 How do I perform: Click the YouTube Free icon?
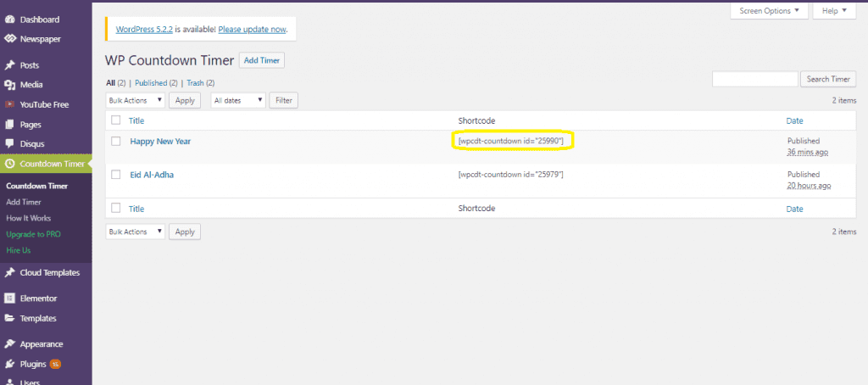click(x=9, y=104)
